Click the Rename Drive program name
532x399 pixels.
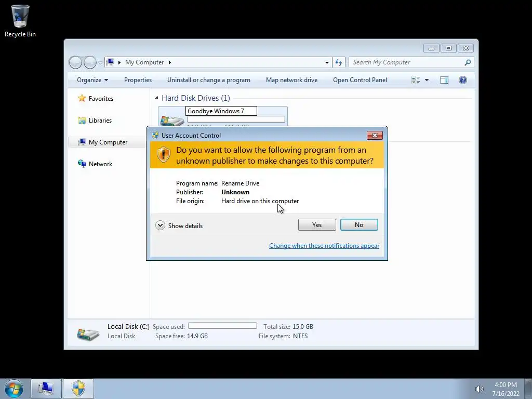[x=240, y=183]
